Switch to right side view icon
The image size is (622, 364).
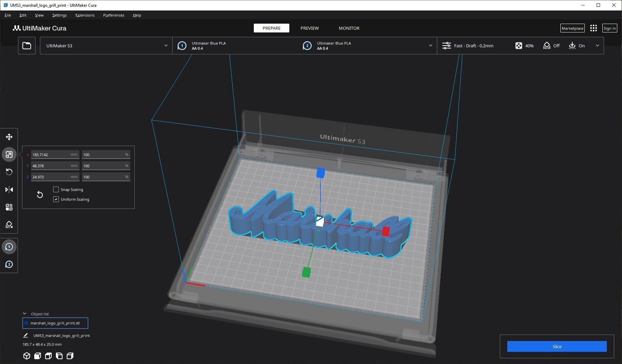pos(70,356)
